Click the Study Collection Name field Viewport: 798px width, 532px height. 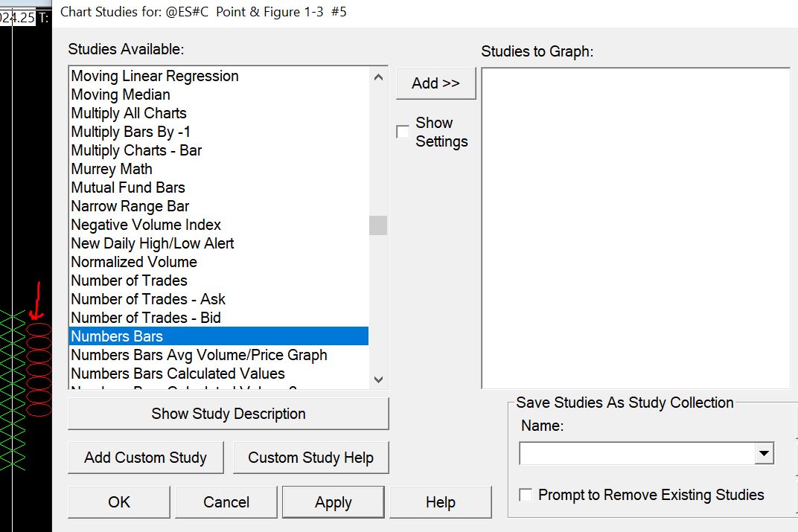637,453
